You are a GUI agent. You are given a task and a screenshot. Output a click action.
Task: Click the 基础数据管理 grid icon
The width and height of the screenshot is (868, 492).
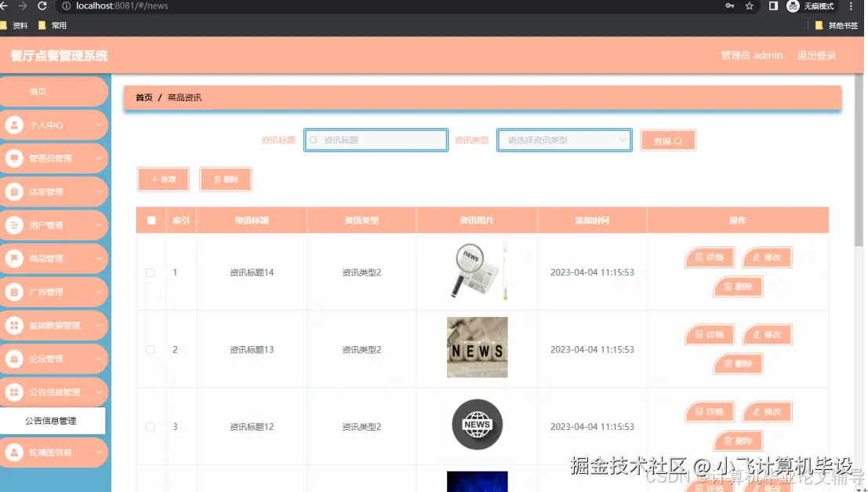coord(14,325)
